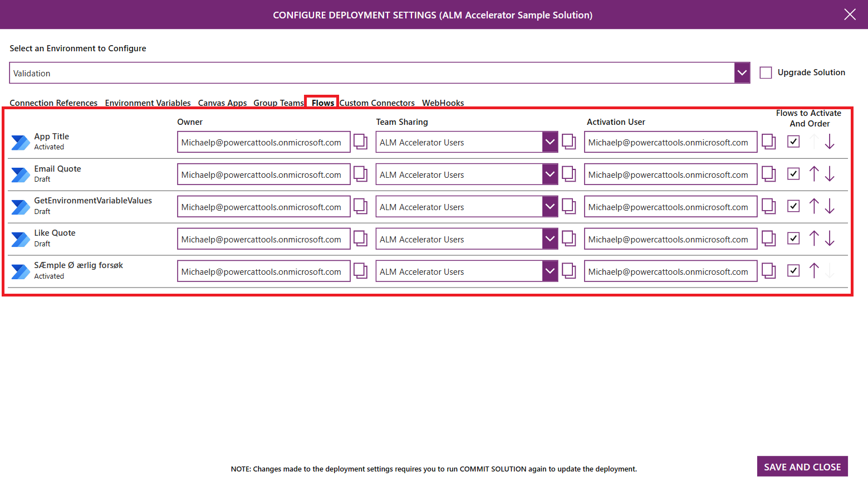The height and width of the screenshot is (491, 868).
Task: Move GetEnvironmentVariableValues flow up
Action: pos(814,206)
